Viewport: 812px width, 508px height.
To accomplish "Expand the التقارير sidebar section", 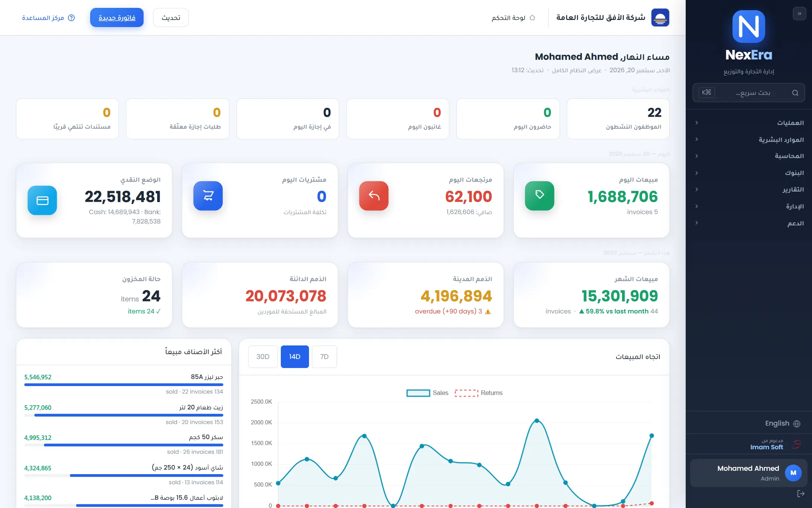I will click(x=749, y=190).
